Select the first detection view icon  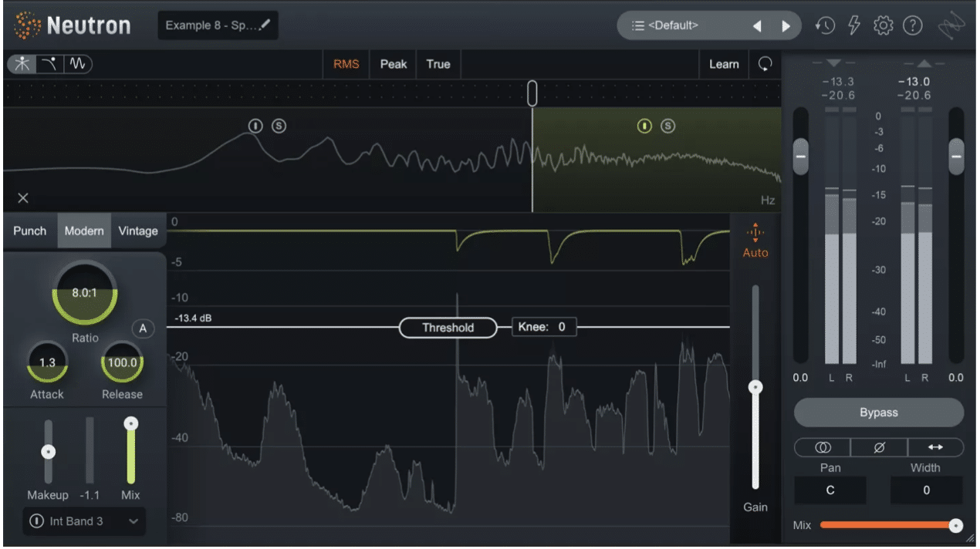[22, 63]
